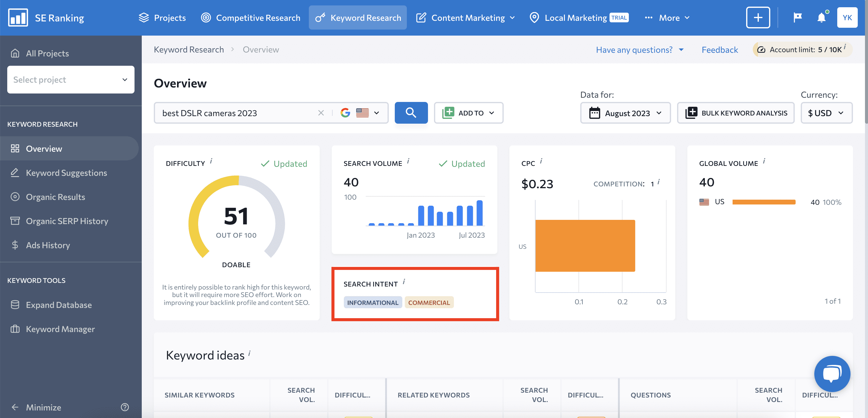Screen dimensions: 868x418
Task: Click the blue plus add button
Action: point(758,17)
